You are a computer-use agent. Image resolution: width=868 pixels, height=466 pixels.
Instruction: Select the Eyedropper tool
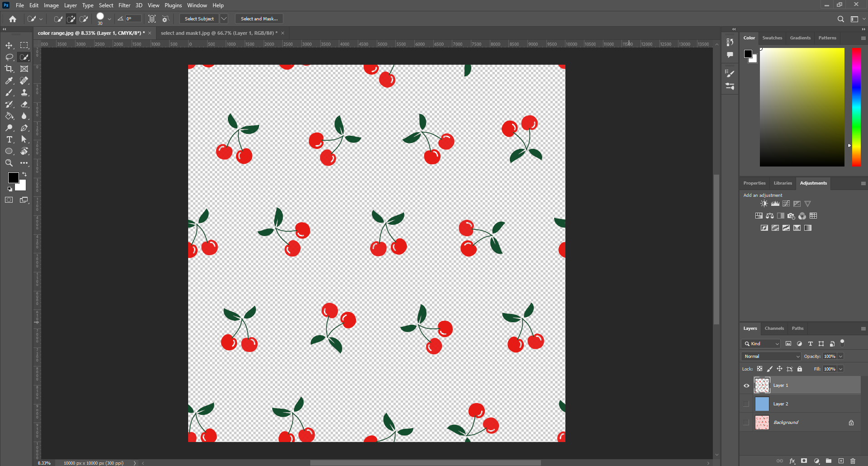[9, 81]
